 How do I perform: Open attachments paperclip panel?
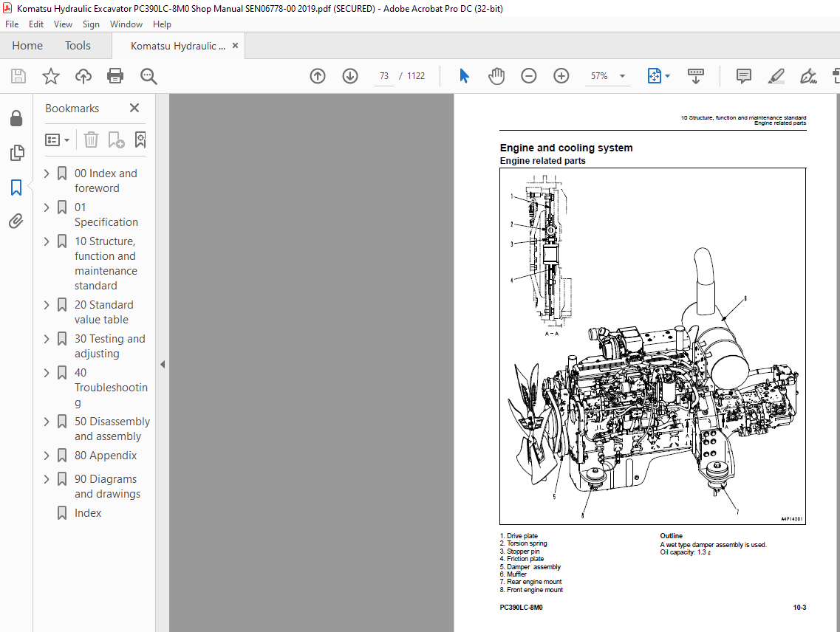point(16,221)
